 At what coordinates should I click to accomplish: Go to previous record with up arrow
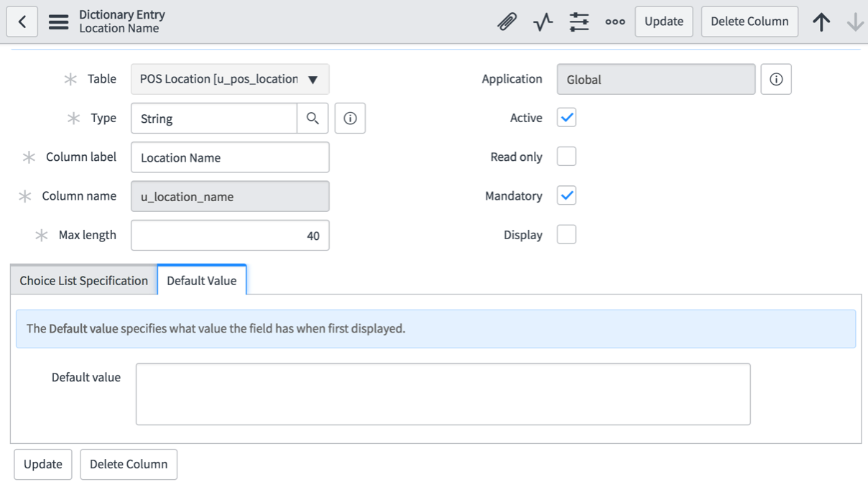click(x=821, y=22)
